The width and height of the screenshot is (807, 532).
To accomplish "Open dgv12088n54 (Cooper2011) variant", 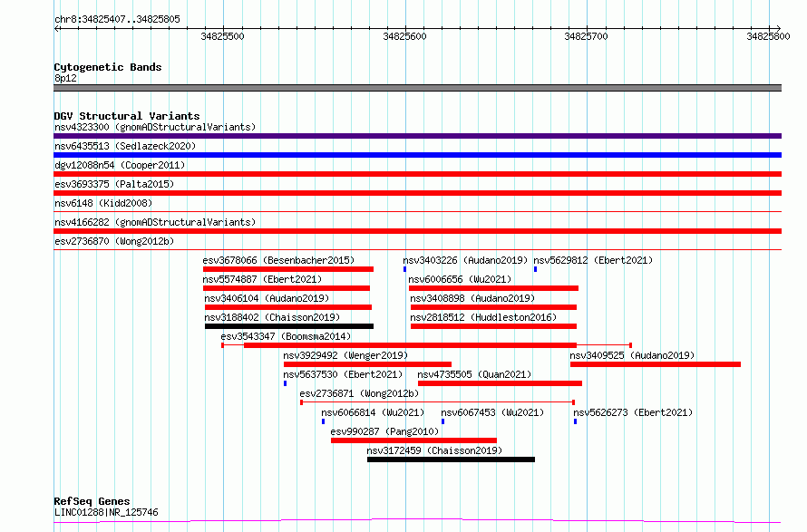I will tap(120, 165).
